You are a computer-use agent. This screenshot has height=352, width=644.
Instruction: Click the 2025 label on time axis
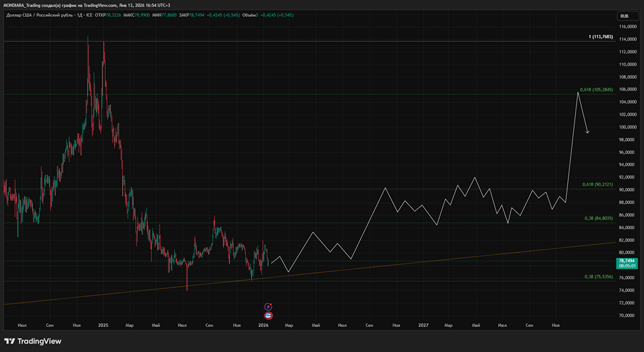coord(103,326)
